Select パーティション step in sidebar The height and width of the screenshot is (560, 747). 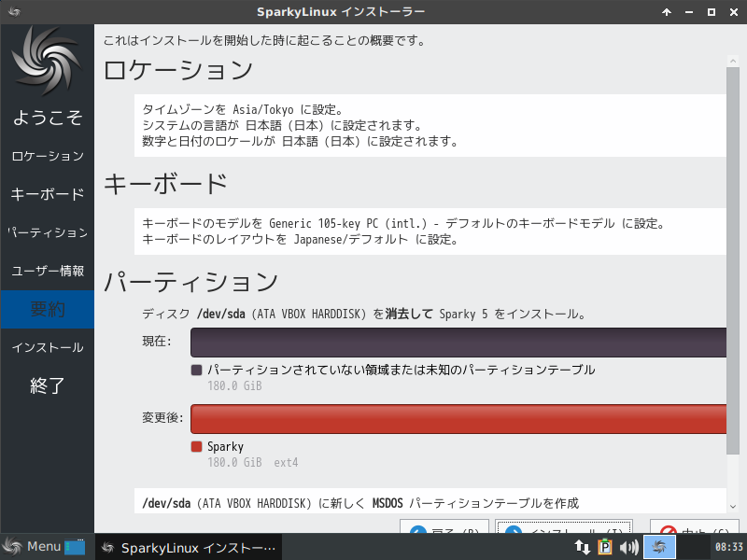[48, 232]
